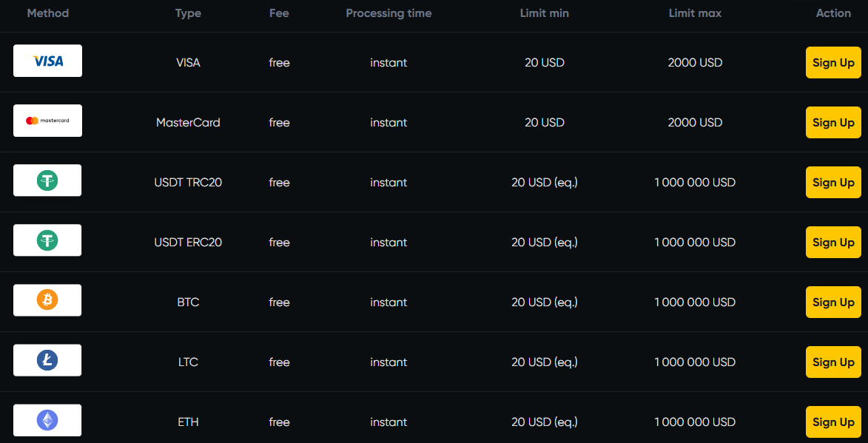Click Sign Up in the ETH row
The height and width of the screenshot is (443, 868).
point(833,422)
